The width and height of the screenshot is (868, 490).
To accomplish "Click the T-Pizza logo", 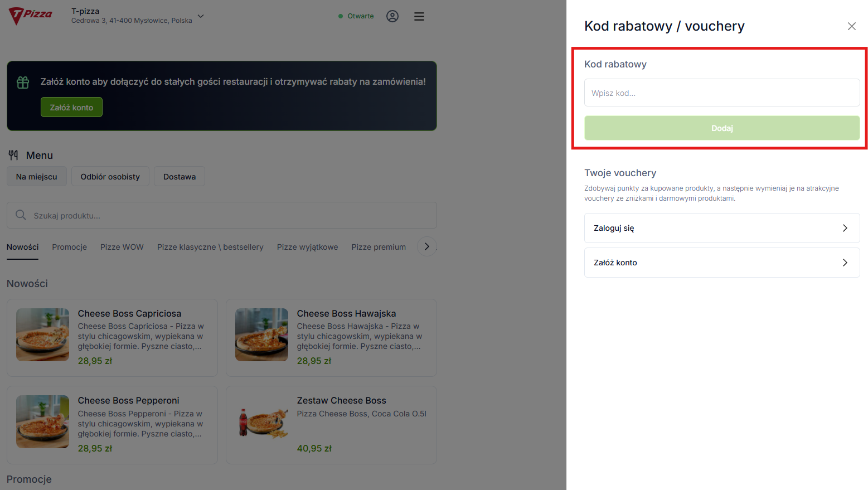I will click(31, 16).
